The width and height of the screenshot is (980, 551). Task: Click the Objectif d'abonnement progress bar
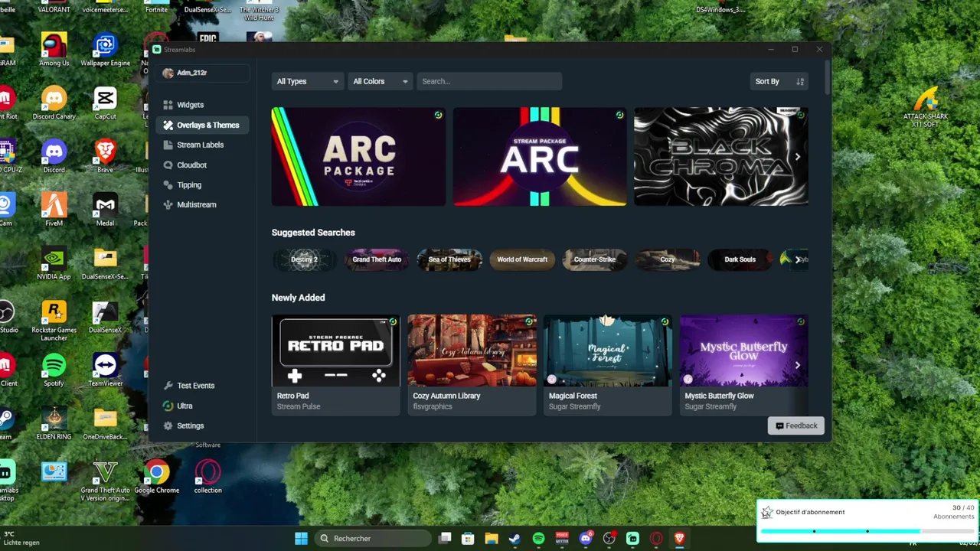[867, 530]
